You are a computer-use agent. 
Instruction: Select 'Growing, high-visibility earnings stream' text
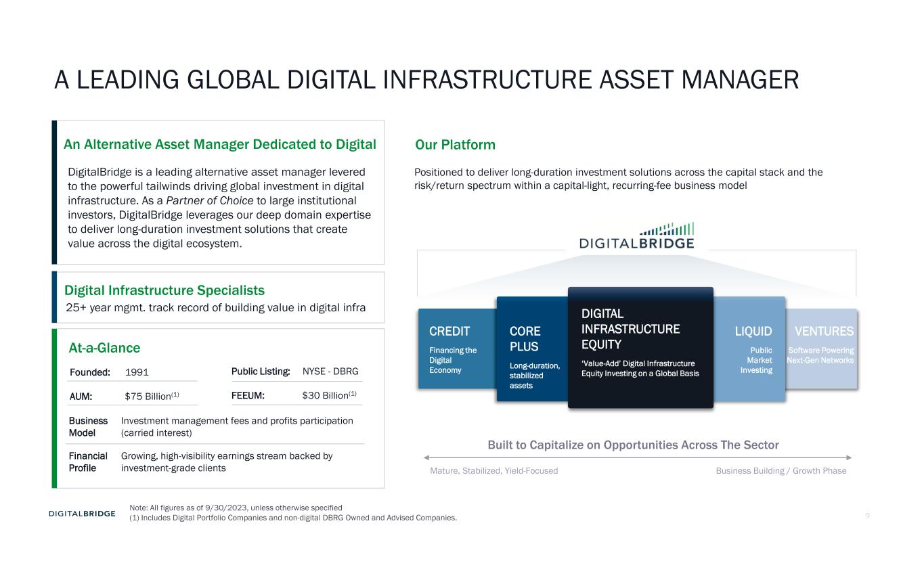pyautogui.click(x=227, y=462)
